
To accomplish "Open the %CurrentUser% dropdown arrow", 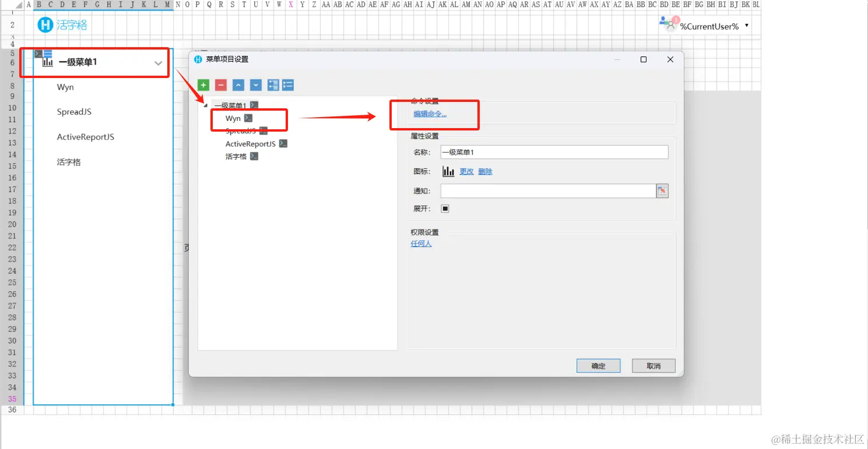I will [747, 26].
